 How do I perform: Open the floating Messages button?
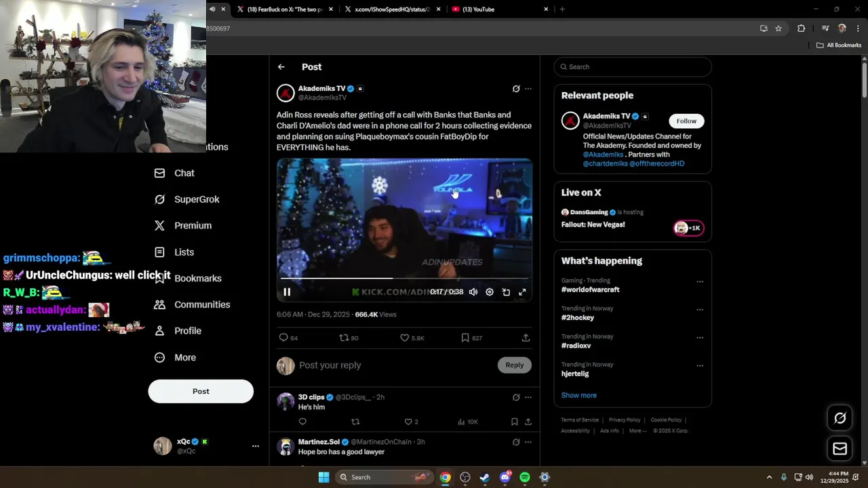840,449
